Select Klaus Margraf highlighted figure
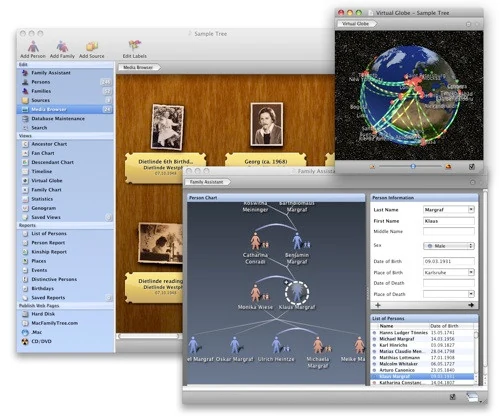The width and height of the screenshot is (500, 417). coord(297,293)
